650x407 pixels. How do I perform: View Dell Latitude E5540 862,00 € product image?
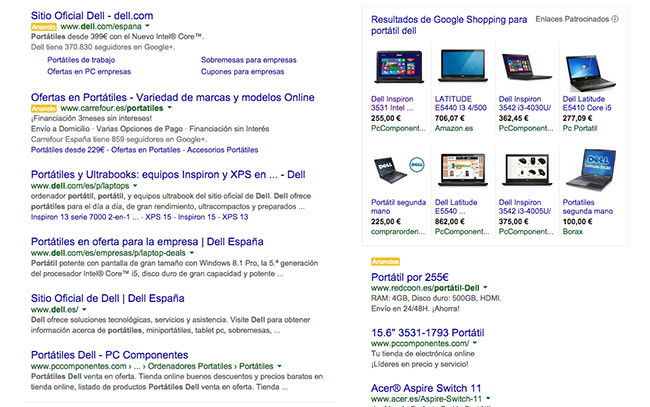pyautogui.click(x=463, y=169)
